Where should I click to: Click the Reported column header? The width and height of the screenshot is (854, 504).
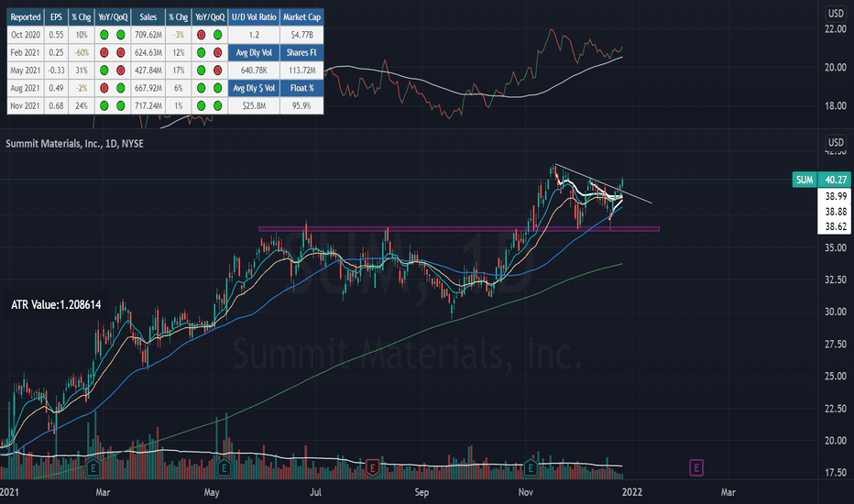[26, 17]
